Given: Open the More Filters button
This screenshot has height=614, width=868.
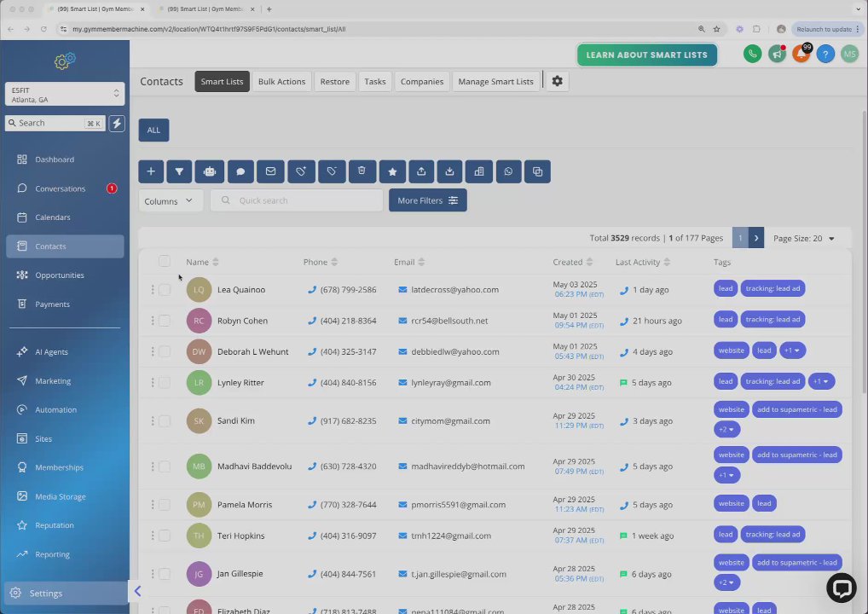Looking at the screenshot, I should [427, 200].
